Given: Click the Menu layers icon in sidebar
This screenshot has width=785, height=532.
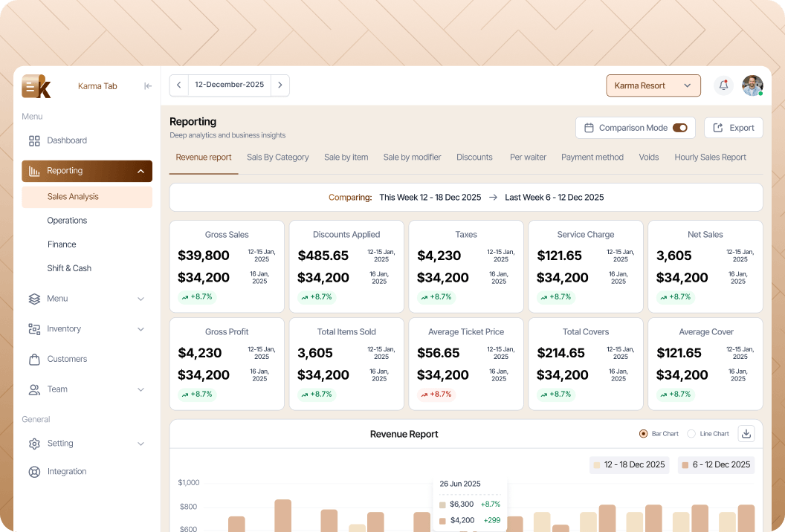Looking at the screenshot, I should pos(34,299).
